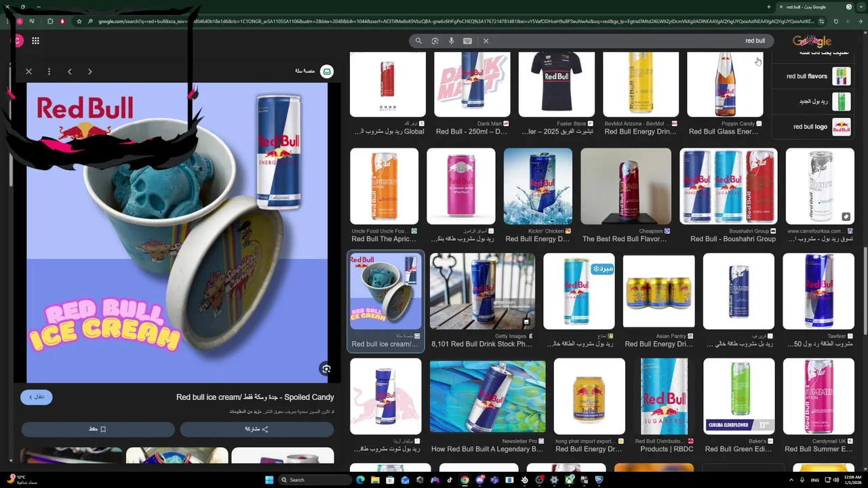
Task: Click the 'Red Bull Energy D...' Kickin' Chicken caption
Action: [538, 239]
